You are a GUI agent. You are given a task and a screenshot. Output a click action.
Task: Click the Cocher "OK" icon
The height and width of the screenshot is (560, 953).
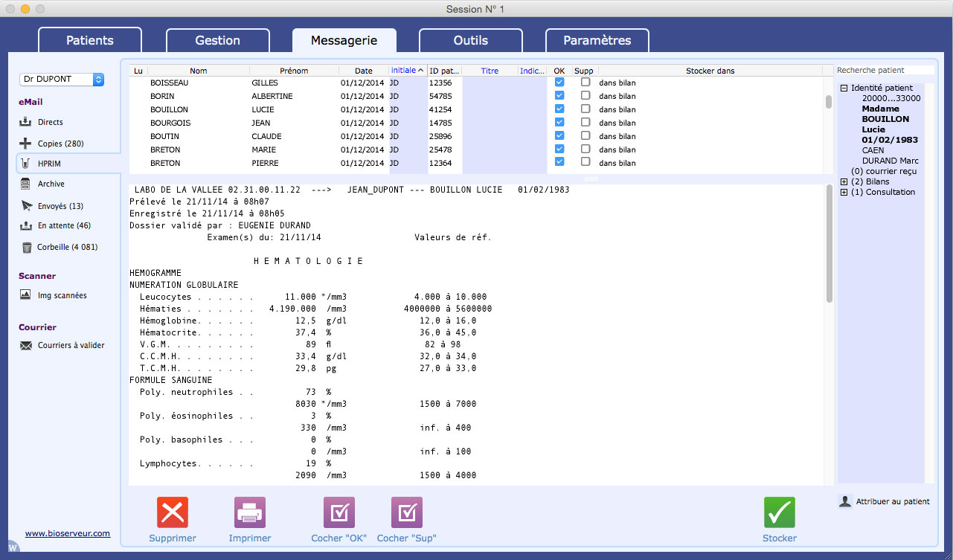tap(339, 512)
